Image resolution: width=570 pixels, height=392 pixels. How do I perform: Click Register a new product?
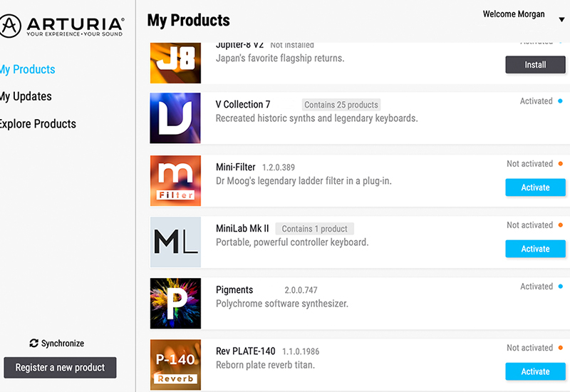60,368
